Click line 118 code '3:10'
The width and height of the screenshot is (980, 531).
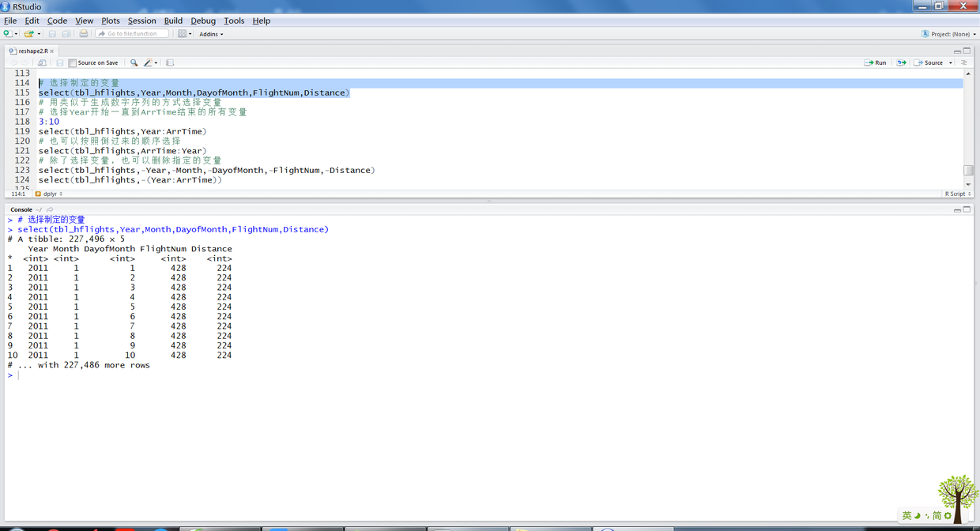[x=49, y=122]
